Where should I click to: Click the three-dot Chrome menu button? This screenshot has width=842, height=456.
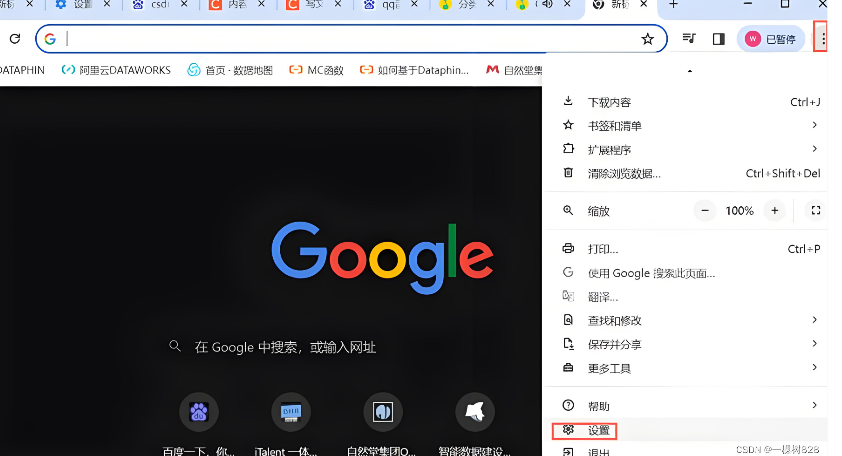coord(823,38)
